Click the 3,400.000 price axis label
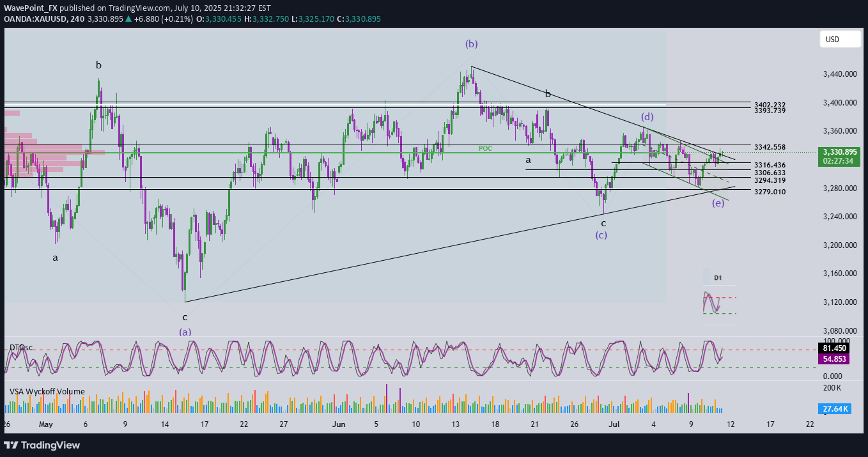868x457 pixels. pyautogui.click(x=839, y=102)
